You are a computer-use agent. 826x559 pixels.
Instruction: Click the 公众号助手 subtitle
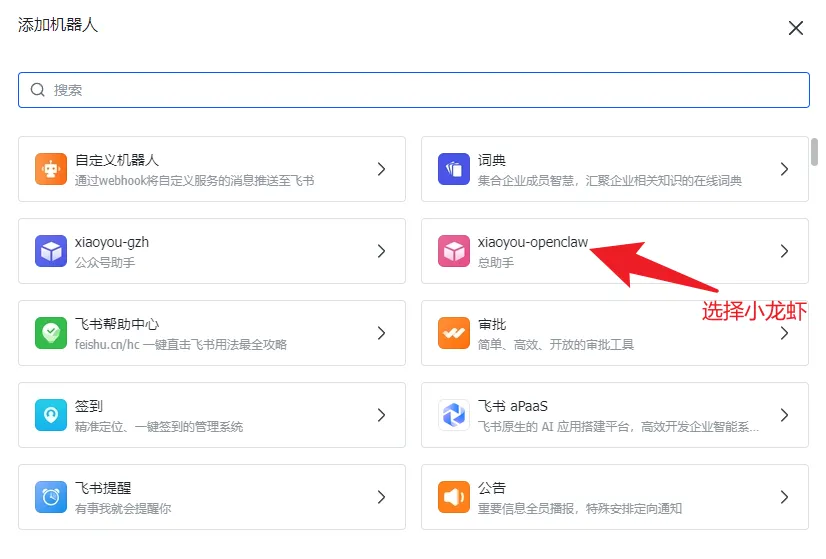[105, 262]
